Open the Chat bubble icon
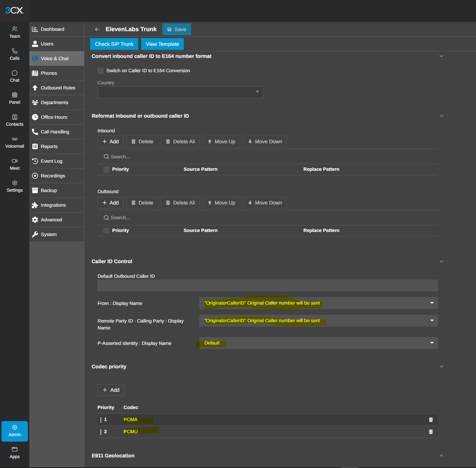This screenshot has width=476, height=468. 15,73
